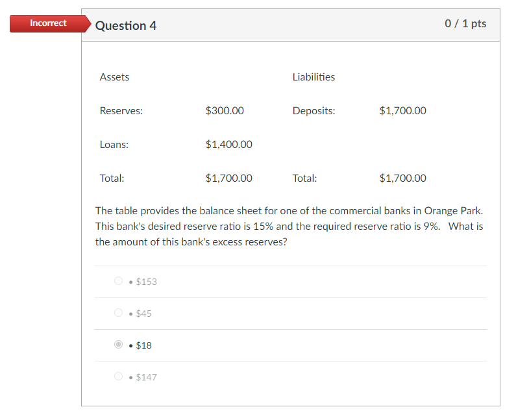Viewport: 516px width, 420px height.
Task: Click the Loans: label
Action: (114, 145)
